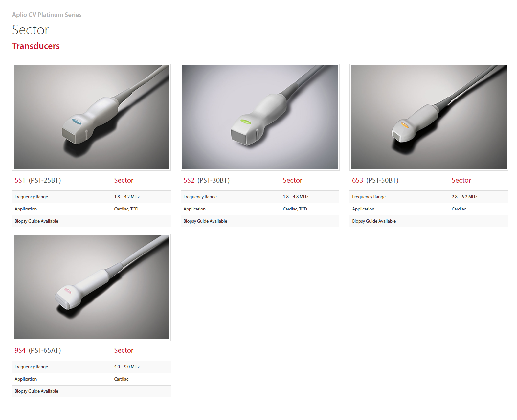Click the 5S1 (PST-25BT) model title
Screen dimensions: 517x420
pos(38,180)
